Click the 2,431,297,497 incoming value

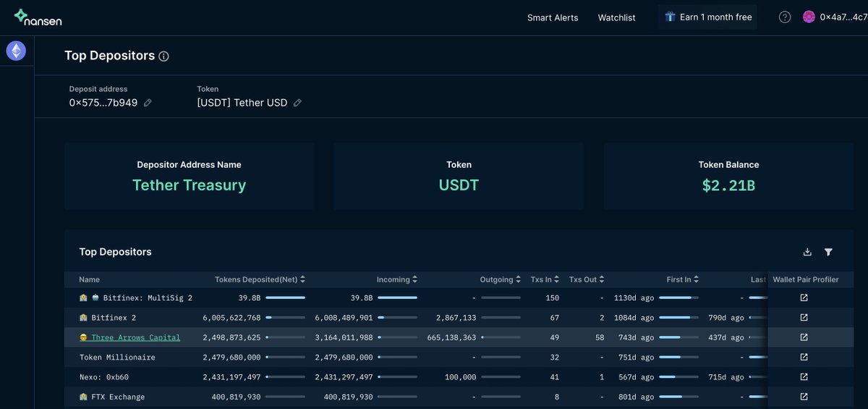tap(344, 377)
